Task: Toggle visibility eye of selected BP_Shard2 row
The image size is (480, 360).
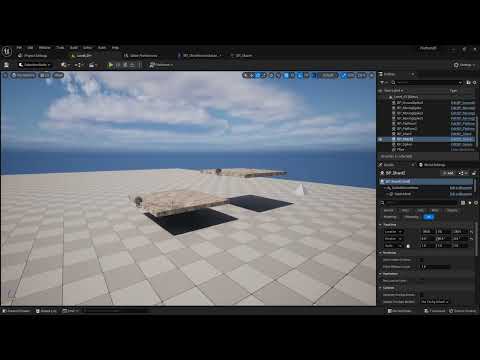Action: pos(381,139)
